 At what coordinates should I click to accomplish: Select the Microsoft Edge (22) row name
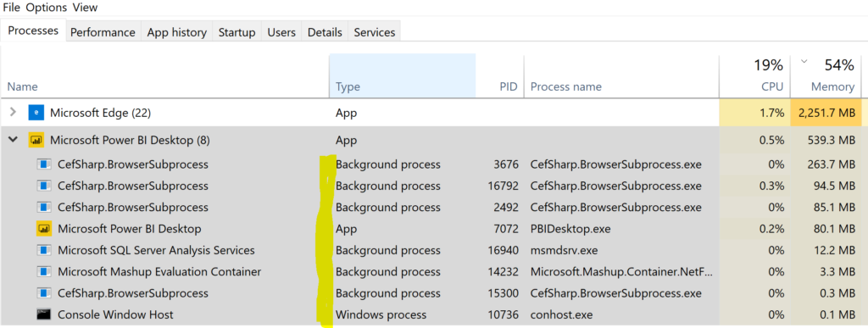[x=100, y=113]
